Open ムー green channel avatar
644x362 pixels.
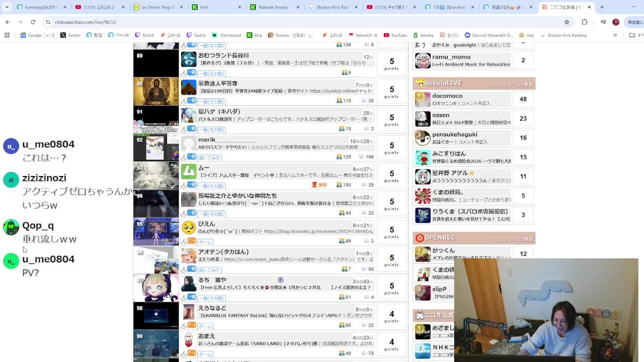pos(189,171)
